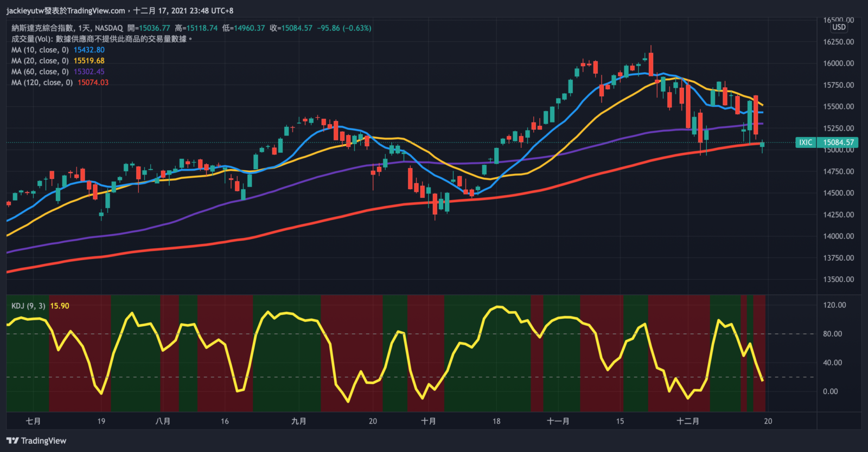The image size is (868, 452).
Task: Select the MA (10, close, 0) legend
Action: coord(40,50)
